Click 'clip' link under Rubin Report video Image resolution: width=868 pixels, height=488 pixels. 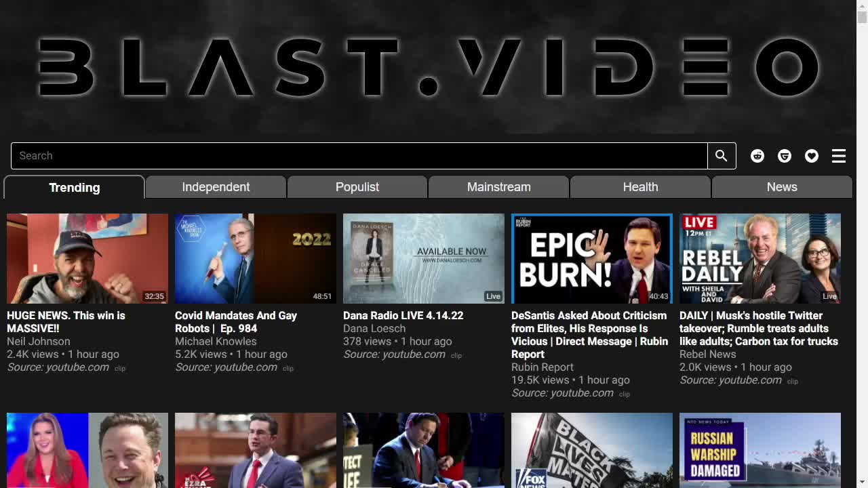click(625, 394)
